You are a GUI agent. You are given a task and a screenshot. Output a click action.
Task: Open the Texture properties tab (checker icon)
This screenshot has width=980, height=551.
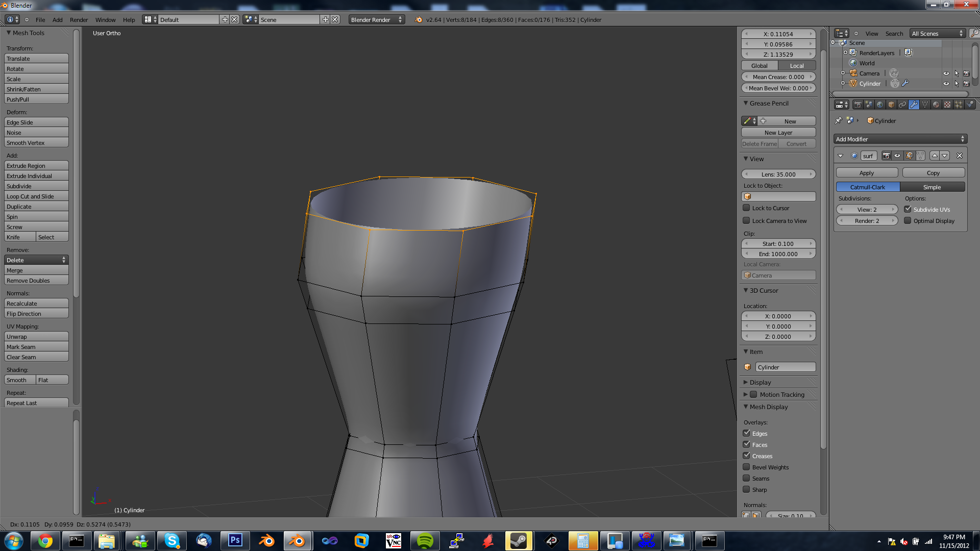[947, 105]
